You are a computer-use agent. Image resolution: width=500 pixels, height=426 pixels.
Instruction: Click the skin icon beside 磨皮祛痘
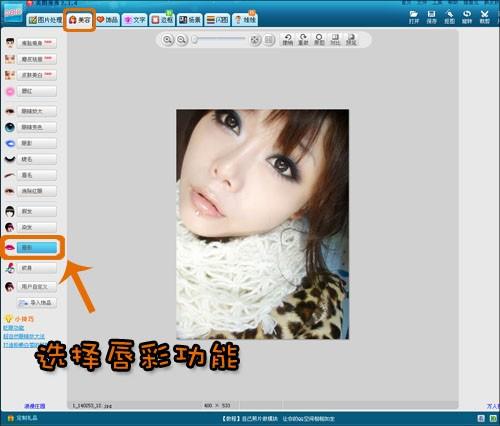coord(10,59)
